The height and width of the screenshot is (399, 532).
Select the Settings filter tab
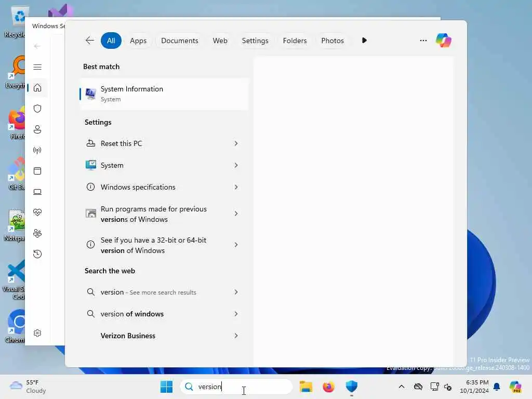(255, 41)
